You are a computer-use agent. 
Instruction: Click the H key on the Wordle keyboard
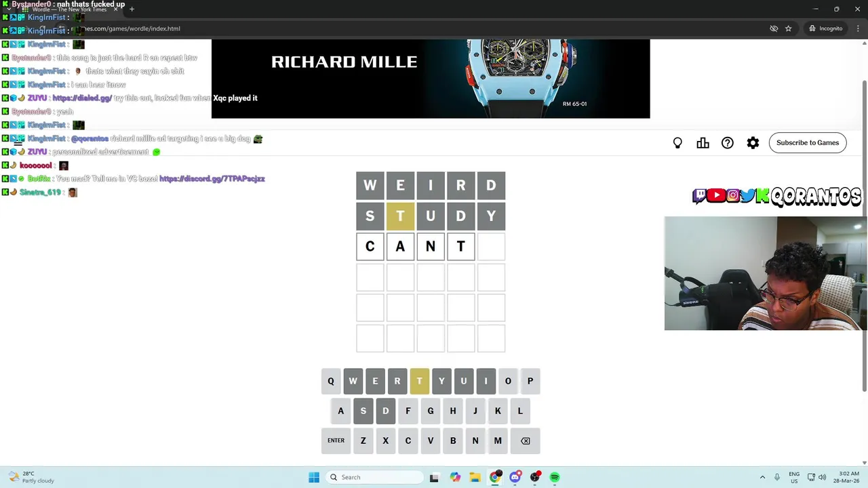pos(453,411)
